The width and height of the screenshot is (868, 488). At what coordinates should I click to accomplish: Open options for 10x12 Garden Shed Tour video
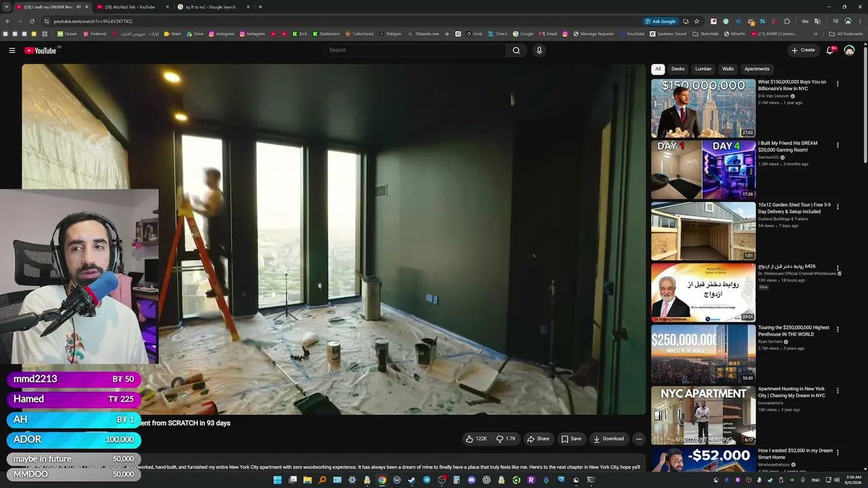pos(837,206)
